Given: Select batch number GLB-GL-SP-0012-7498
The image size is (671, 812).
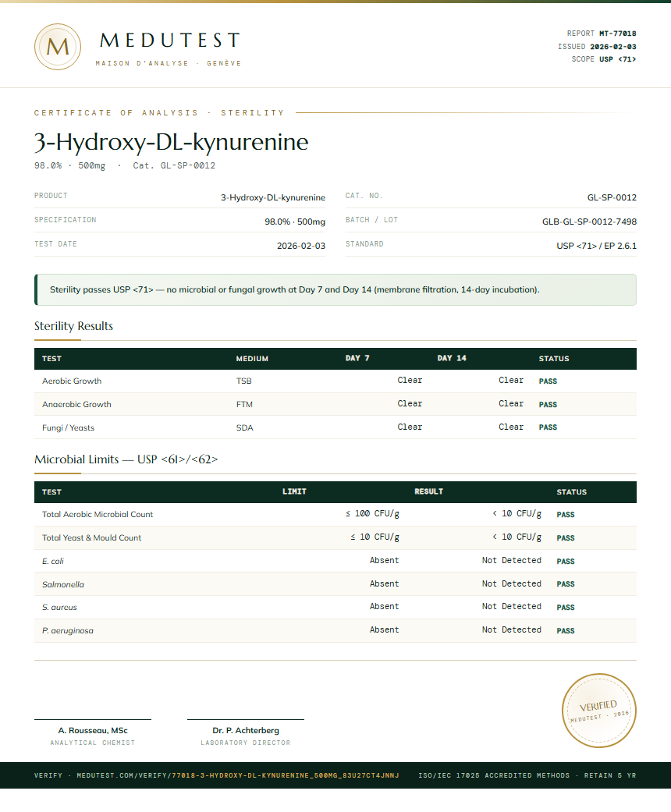Looking at the screenshot, I should (x=590, y=222).
